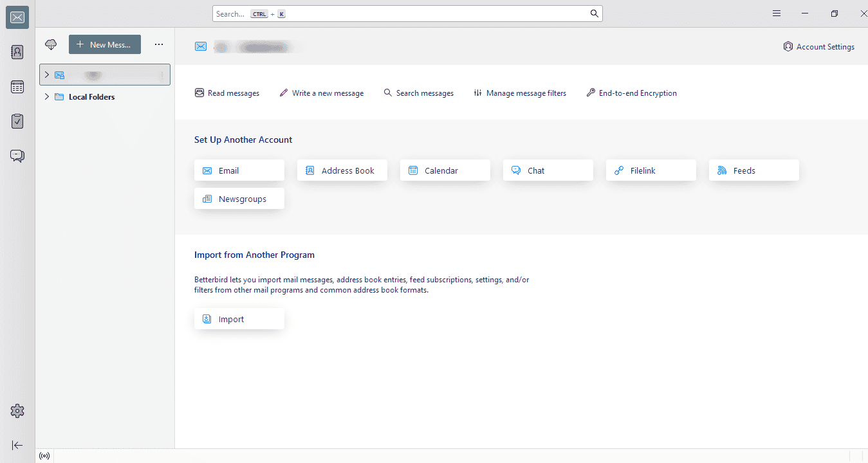Collapse the spaces toolbar

pos(17,445)
